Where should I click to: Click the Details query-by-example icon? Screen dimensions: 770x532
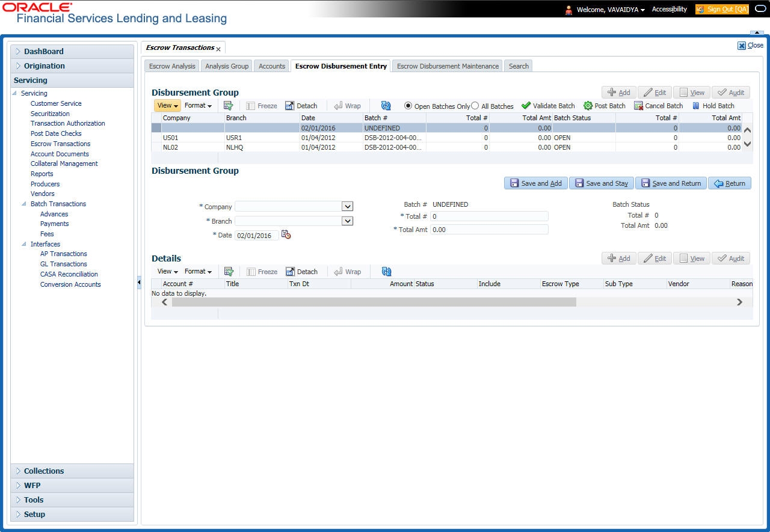pyautogui.click(x=229, y=272)
